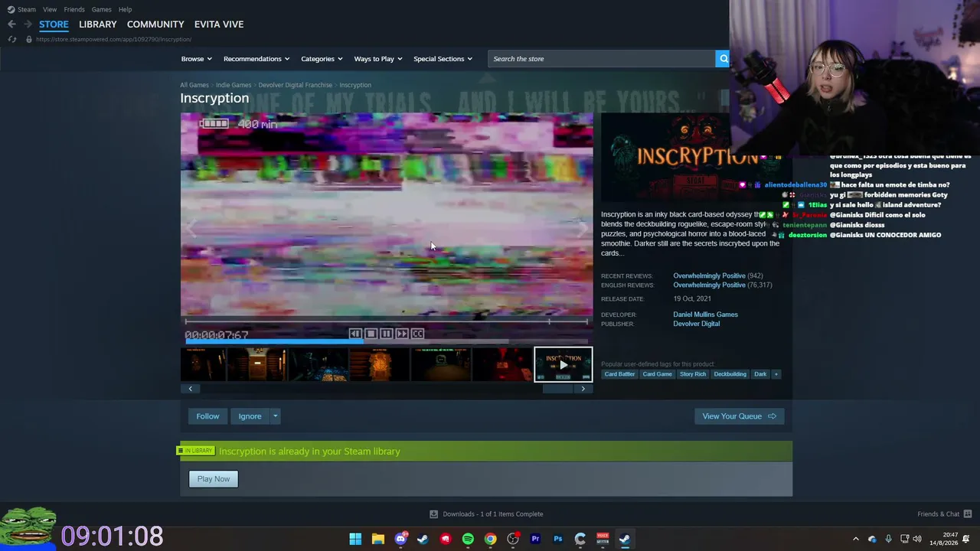Reload the store page with the refresh icon
This screenshot has width=980, height=551.
click(11, 39)
